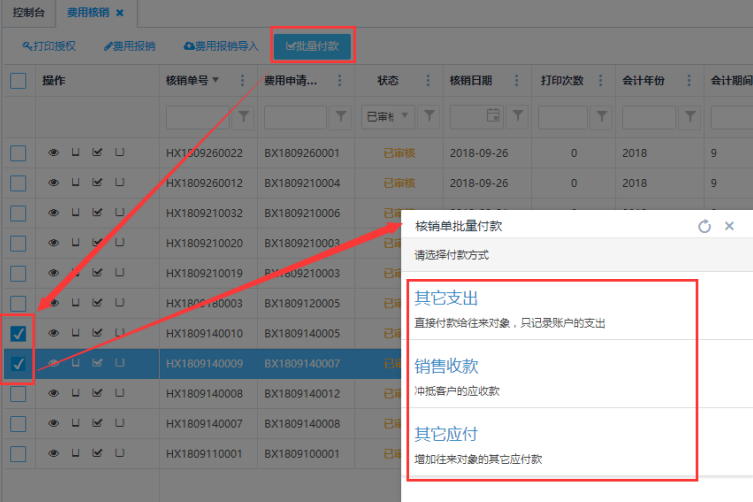This screenshot has width=753, height=502.
Task: Switch to the 控制台 tab
Action: (x=27, y=12)
